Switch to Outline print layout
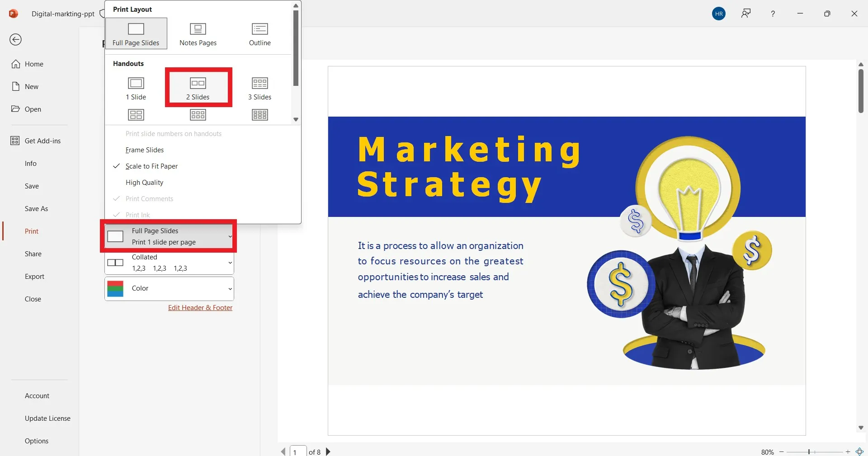The height and width of the screenshot is (456, 868). click(x=259, y=33)
